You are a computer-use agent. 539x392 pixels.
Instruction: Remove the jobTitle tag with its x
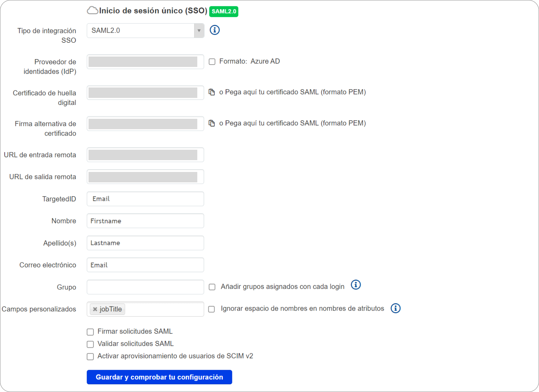click(x=95, y=309)
